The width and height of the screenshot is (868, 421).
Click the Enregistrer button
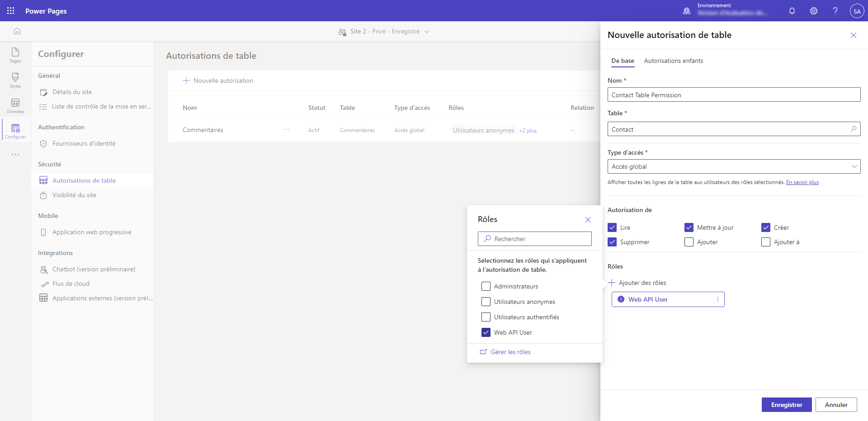click(x=787, y=405)
